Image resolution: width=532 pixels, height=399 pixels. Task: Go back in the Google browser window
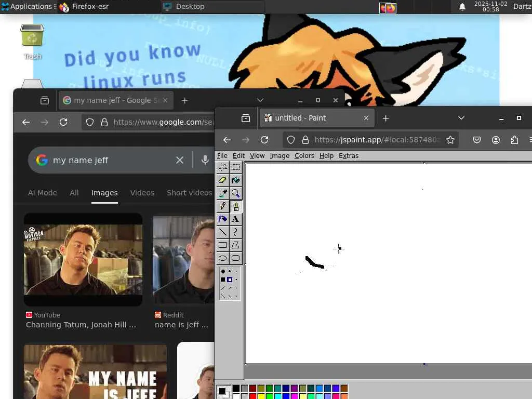pos(26,122)
